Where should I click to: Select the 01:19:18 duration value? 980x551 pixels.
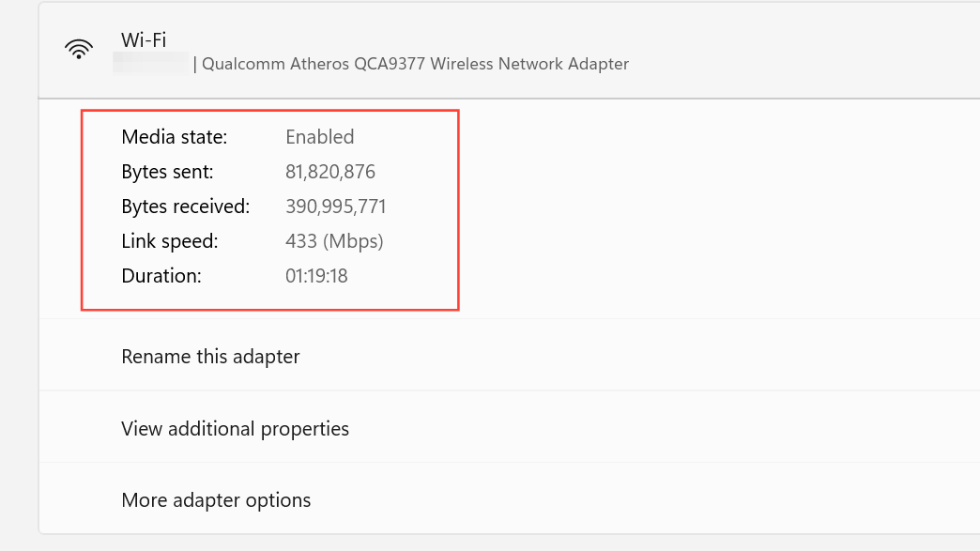[316, 276]
